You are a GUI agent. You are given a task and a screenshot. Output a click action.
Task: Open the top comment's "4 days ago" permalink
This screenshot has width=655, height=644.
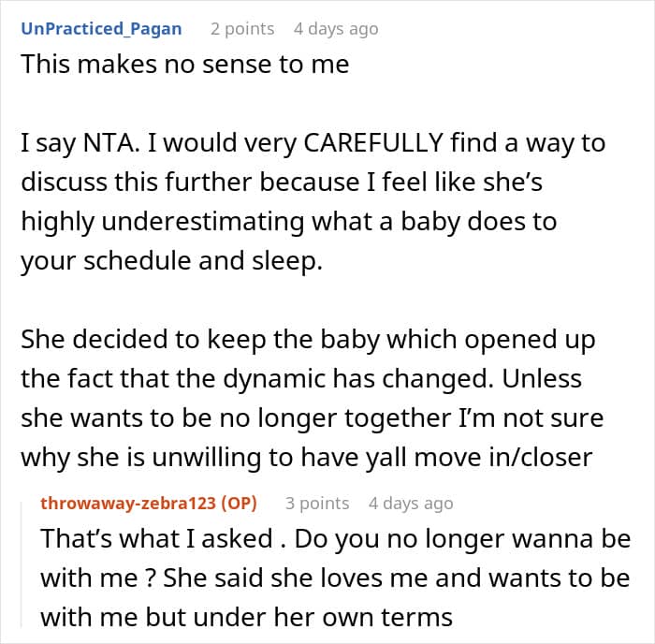(x=336, y=29)
